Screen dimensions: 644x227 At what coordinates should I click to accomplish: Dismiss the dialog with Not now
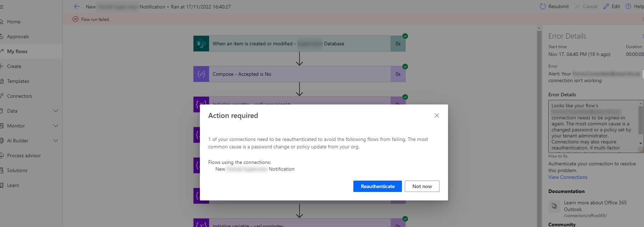[x=422, y=186]
